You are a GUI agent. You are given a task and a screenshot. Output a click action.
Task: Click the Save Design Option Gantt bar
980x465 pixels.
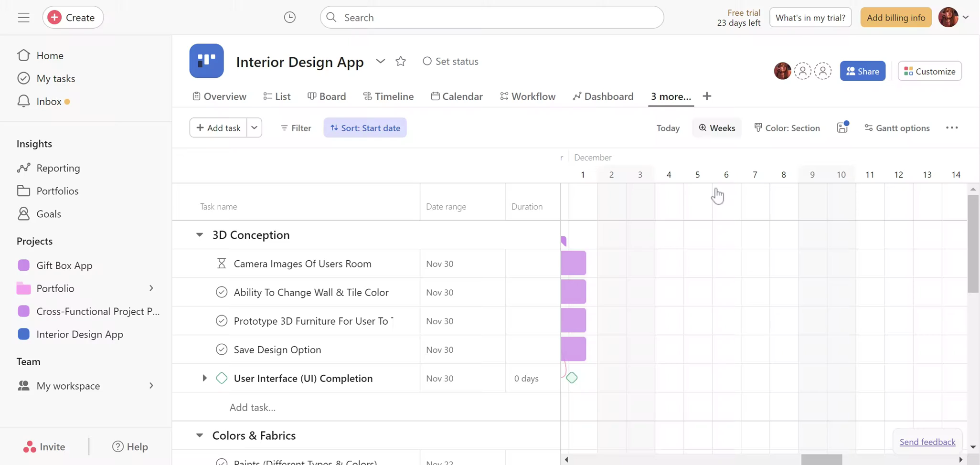(x=573, y=349)
